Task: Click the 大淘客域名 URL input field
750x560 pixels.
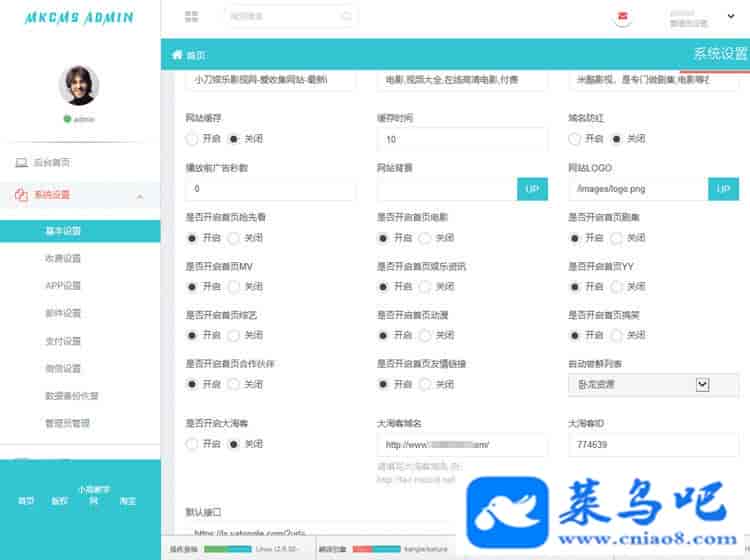Action: pyautogui.click(x=462, y=445)
